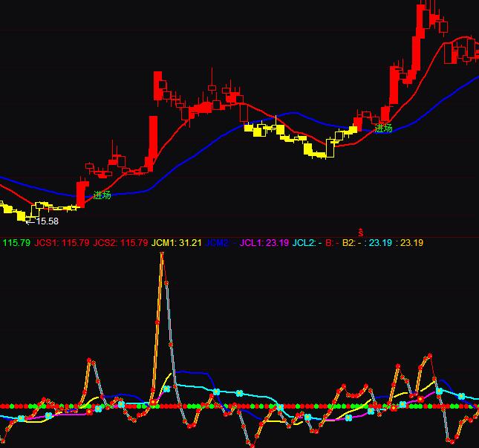Click the lowest yellow candle left of 15.58
This screenshot has width=479, height=448.
(x=21, y=216)
